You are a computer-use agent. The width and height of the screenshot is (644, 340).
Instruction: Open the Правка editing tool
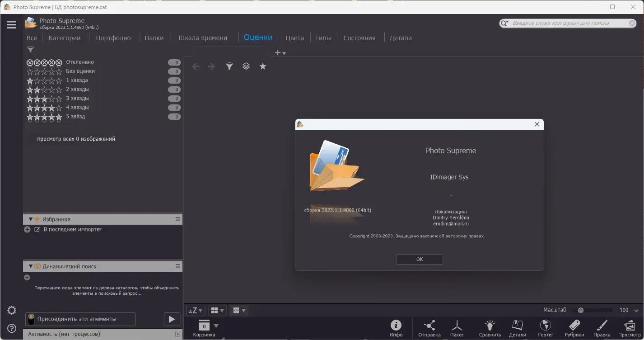click(x=602, y=328)
